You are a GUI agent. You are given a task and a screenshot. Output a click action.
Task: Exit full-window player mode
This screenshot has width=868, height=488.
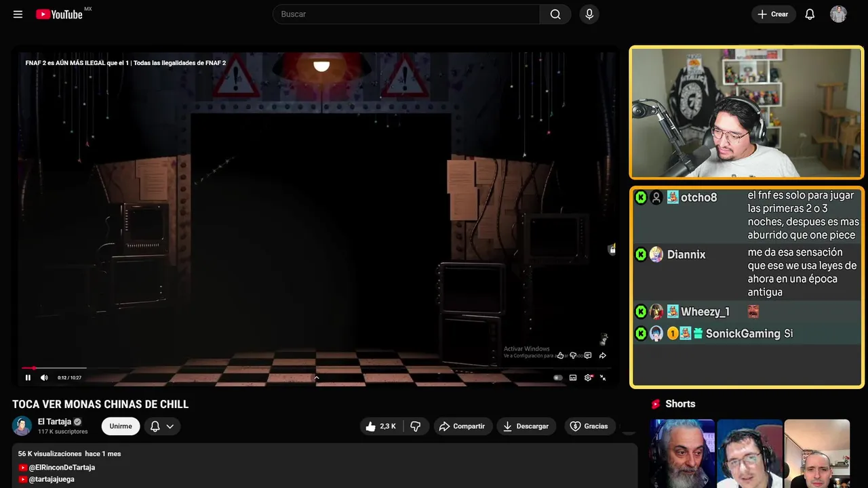tap(603, 378)
